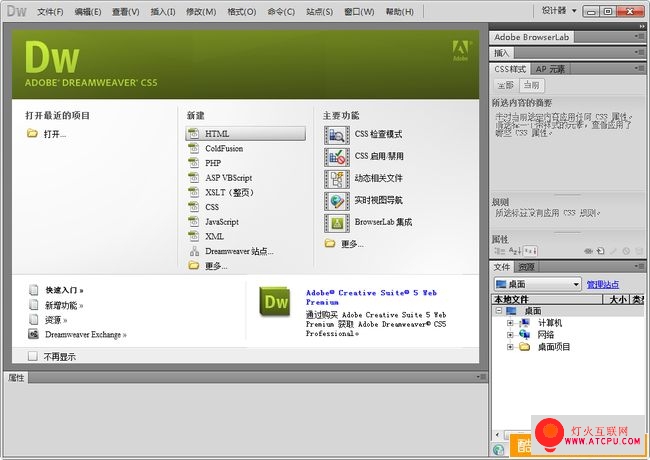The width and height of the screenshot is (650, 460).
Task: Click the 实时视图导航 feature icon
Action: click(x=337, y=201)
